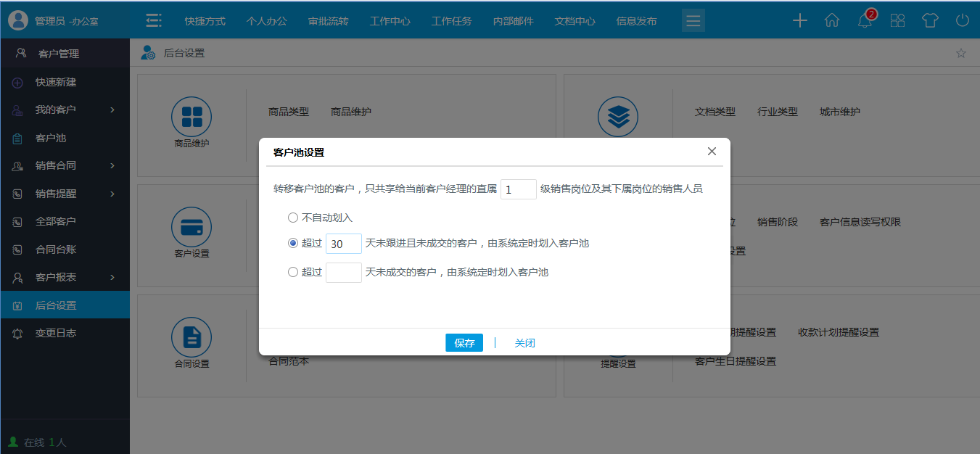This screenshot has width=980, height=454.
Task: Click the 直属 level input field
Action: click(x=518, y=189)
